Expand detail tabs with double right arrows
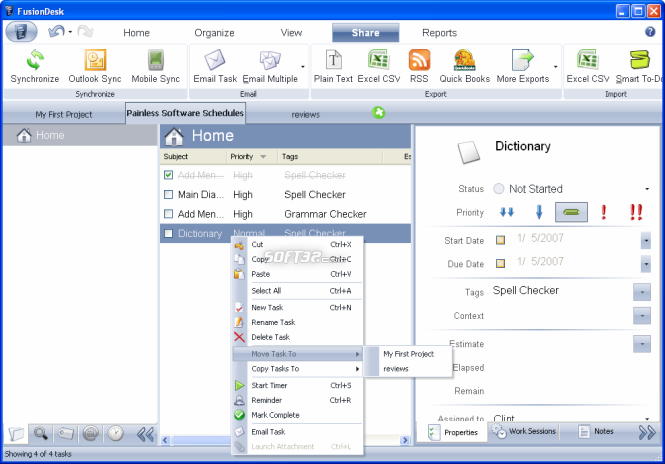The image size is (665, 464). tap(647, 432)
